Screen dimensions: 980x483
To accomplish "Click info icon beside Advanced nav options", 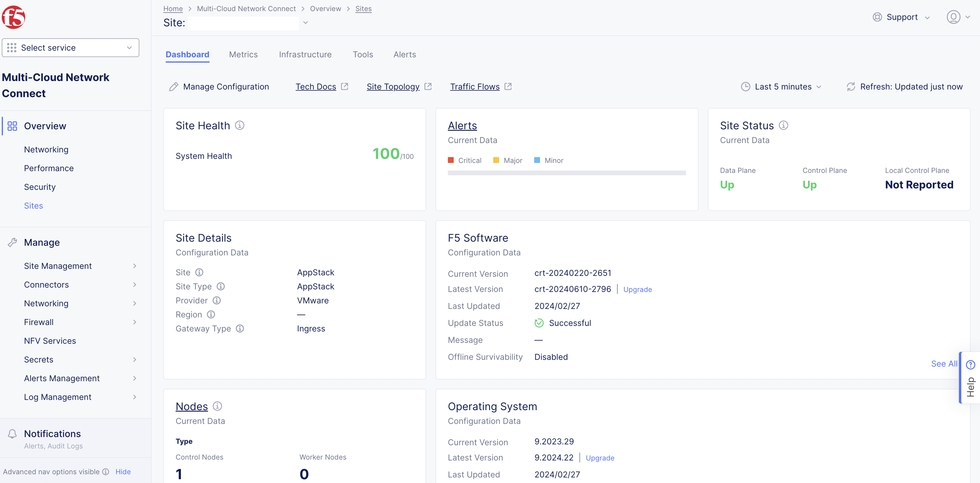I will point(106,472).
